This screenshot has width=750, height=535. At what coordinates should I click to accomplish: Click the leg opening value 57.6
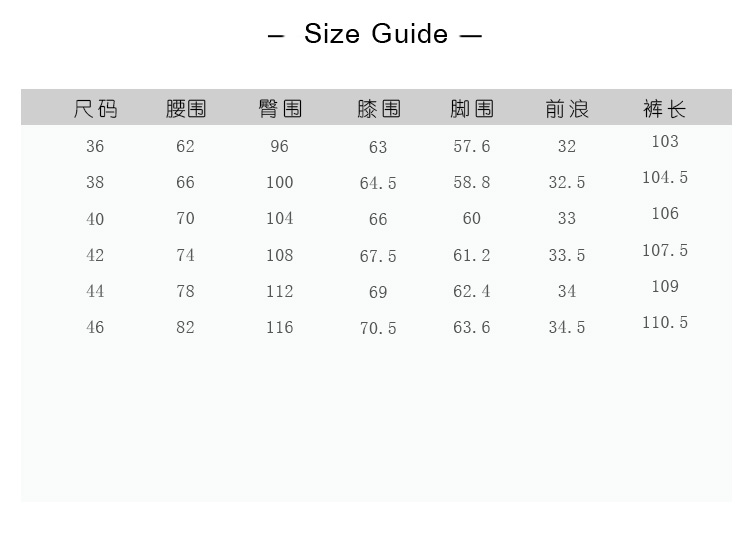click(472, 146)
